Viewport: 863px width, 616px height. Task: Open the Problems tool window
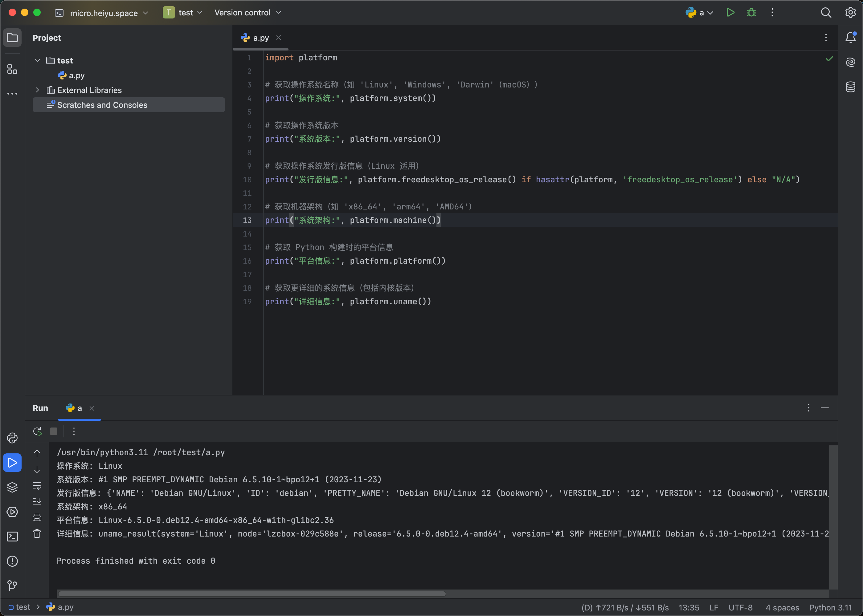12,561
